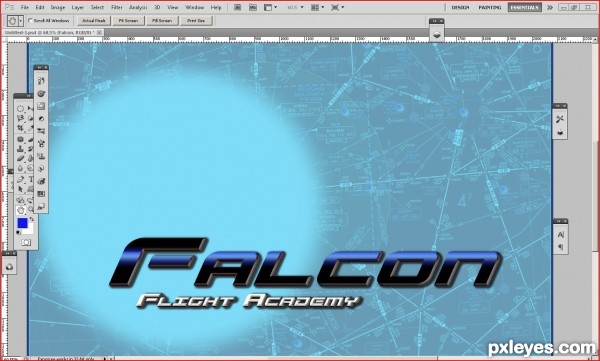
Task: Select the Path Selection arrow tool
Action: coord(20,189)
